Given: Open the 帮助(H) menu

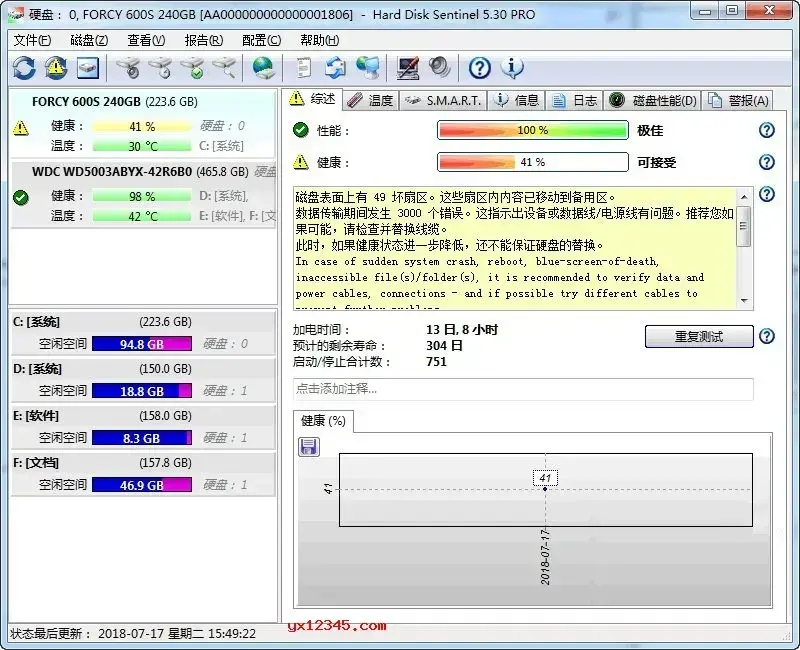Looking at the screenshot, I should [x=320, y=40].
